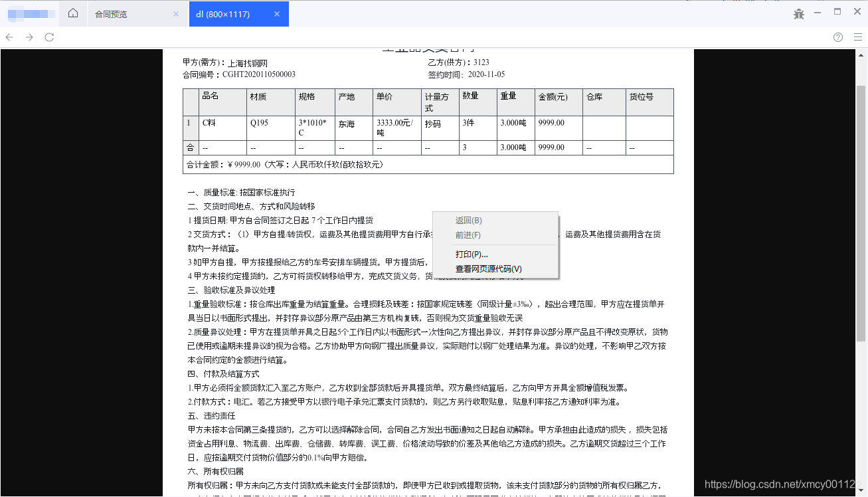Screen dimensions: 868x497
Task: Click the vertical scrollbar thumb
Action: click(861, 213)
